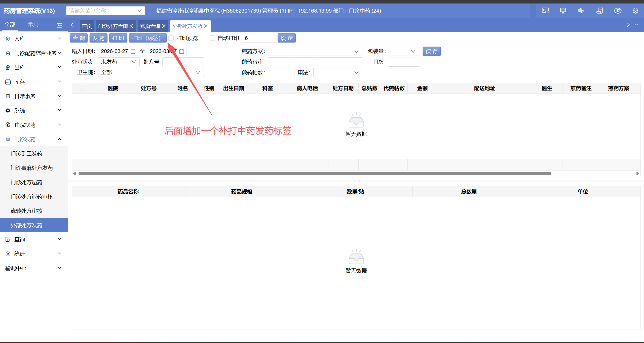
Task: Close the 门诊处方查询 tab
Action: click(x=131, y=26)
